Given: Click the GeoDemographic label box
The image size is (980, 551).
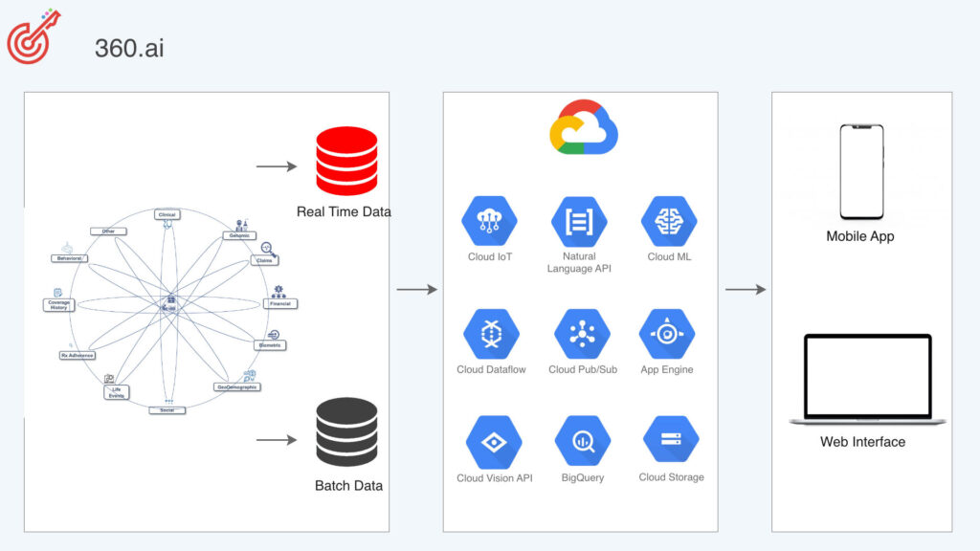Looking at the screenshot, I should pos(237,387).
